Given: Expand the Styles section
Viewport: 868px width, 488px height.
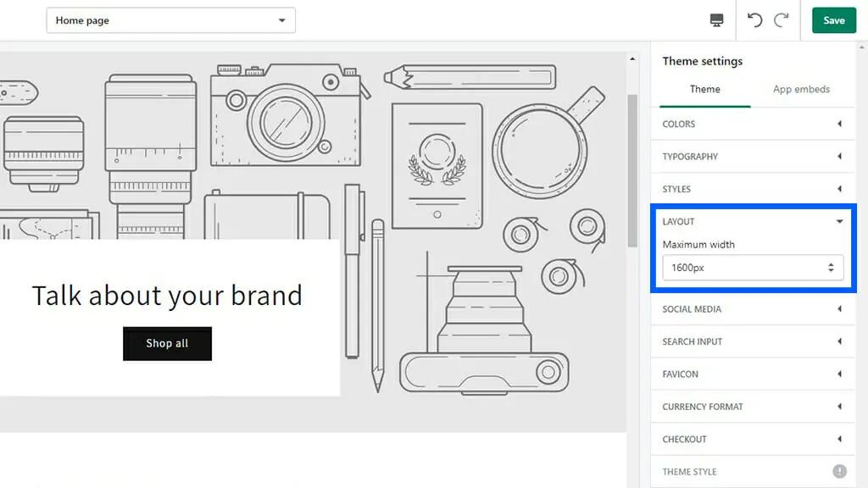Looking at the screenshot, I should tap(753, 189).
